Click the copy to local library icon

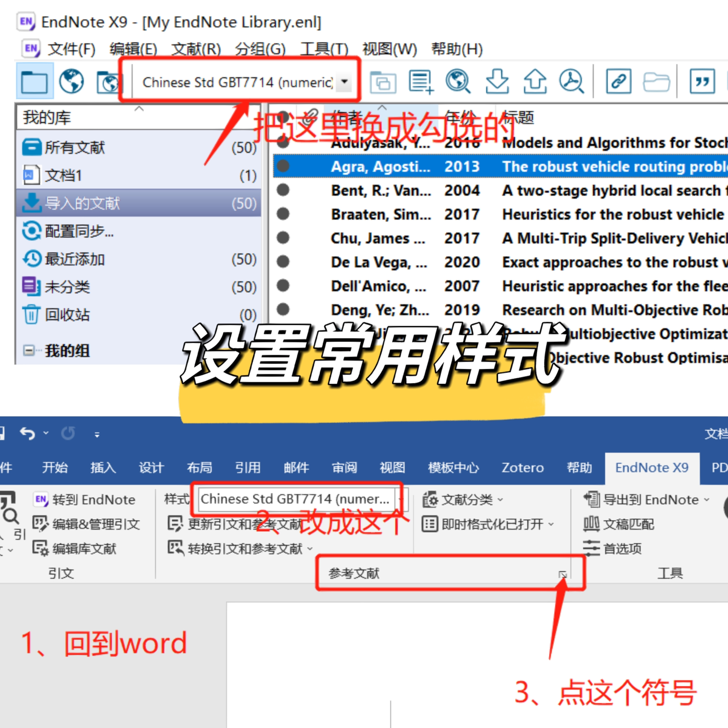tap(383, 82)
